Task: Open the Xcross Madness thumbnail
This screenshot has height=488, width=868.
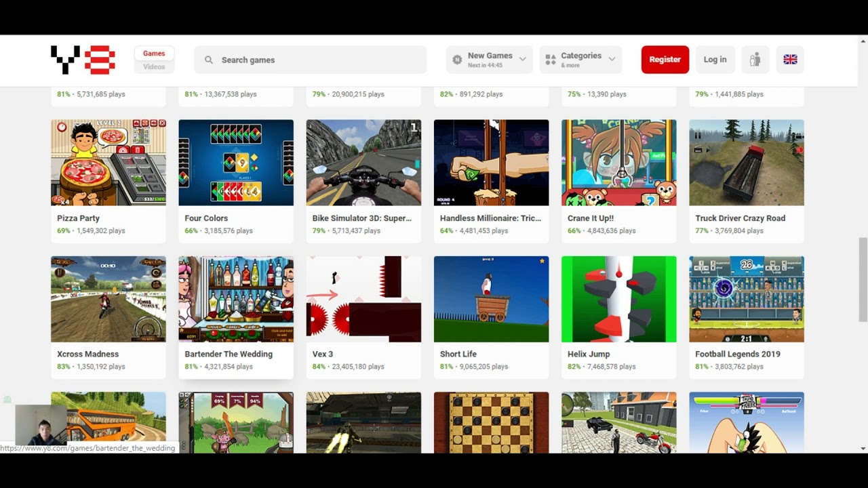Action: pos(108,299)
